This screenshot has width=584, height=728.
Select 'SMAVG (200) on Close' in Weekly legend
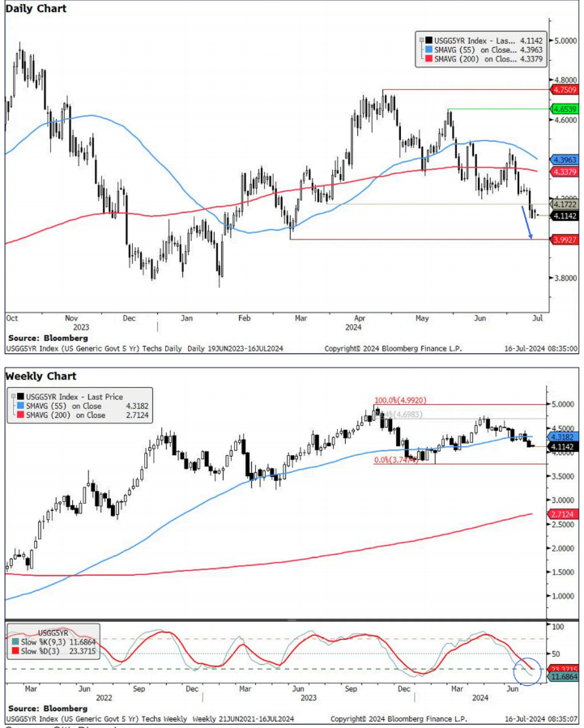coord(66,415)
